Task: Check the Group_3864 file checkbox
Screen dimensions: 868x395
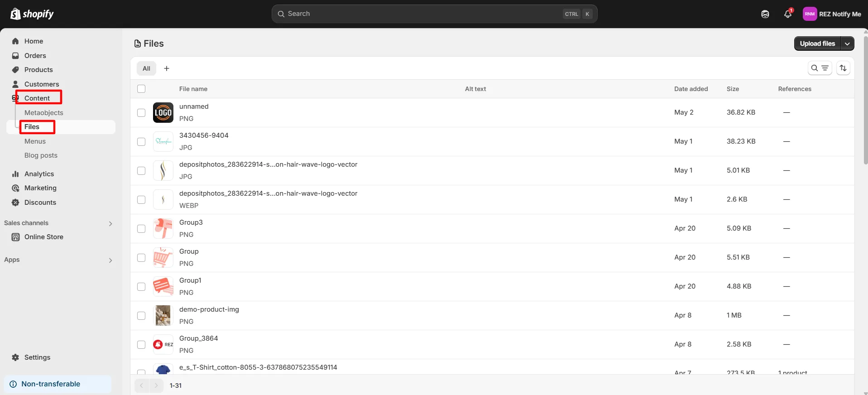Action: point(141,345)
